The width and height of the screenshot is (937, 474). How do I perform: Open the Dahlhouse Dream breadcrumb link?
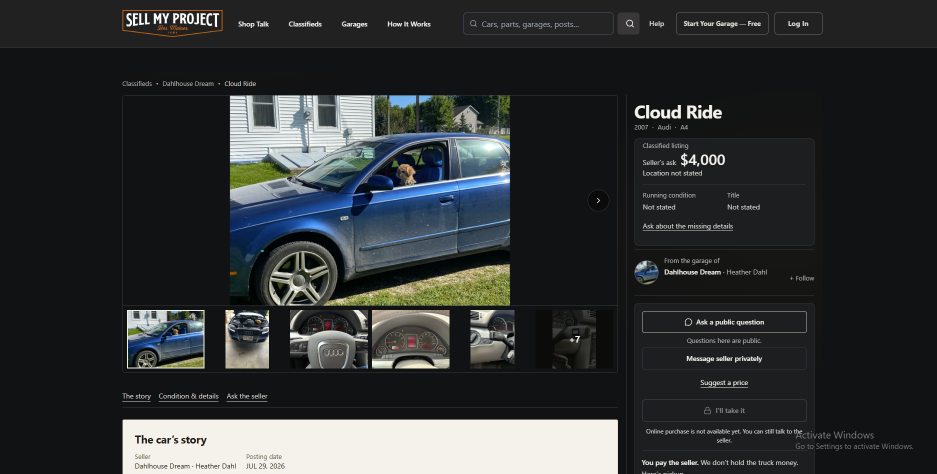(x=188, y=84)
